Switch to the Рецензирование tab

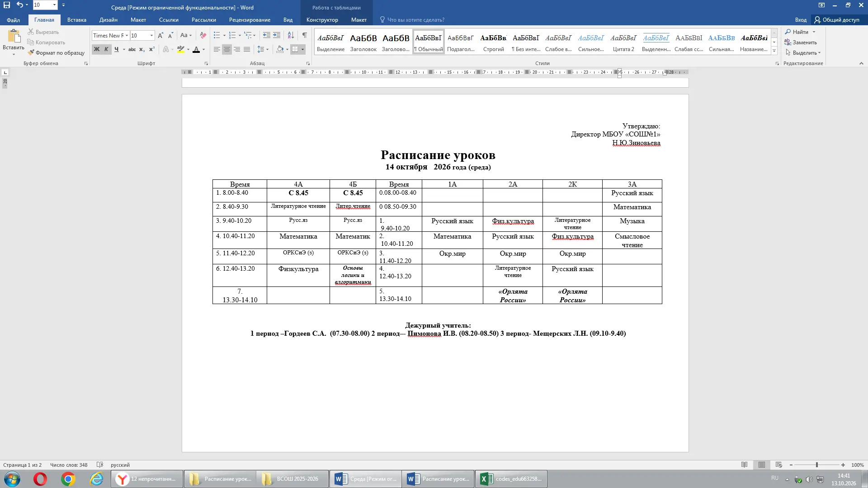[250, 20]
